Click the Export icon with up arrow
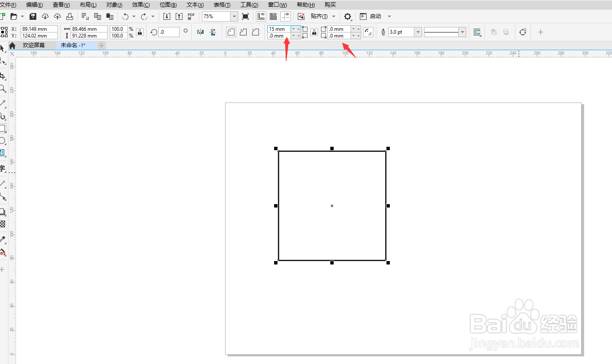The width and height of the screenshot is (612, 364). coord(179,16)
